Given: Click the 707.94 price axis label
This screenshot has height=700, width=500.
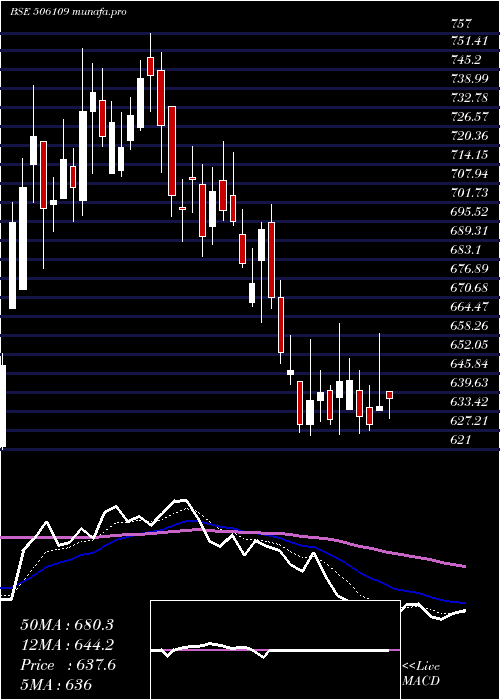Looking at the screenshot, I should pos(469,174).
